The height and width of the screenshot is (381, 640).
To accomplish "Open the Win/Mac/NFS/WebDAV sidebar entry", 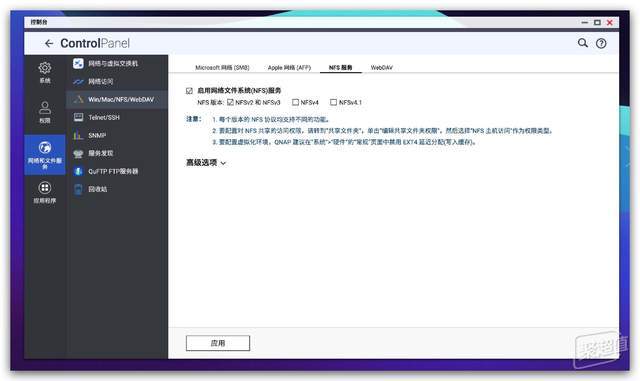I will [117, 99].
